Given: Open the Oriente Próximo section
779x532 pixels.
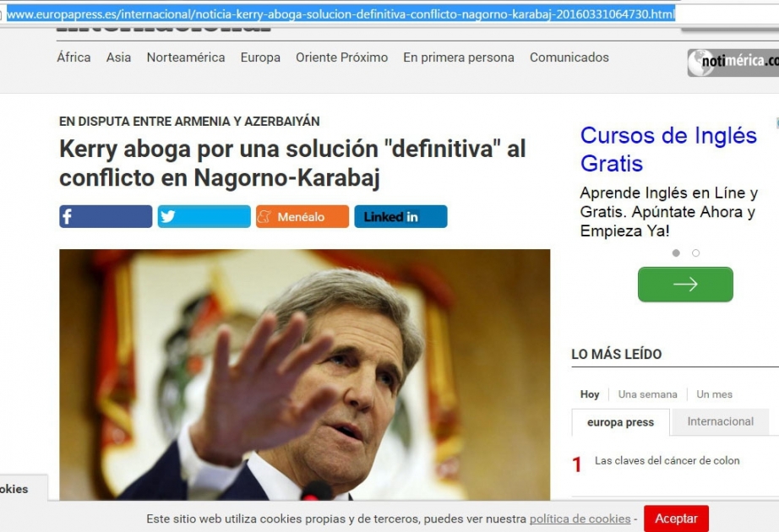Looking at the screenshot, I should click(342, 57).
